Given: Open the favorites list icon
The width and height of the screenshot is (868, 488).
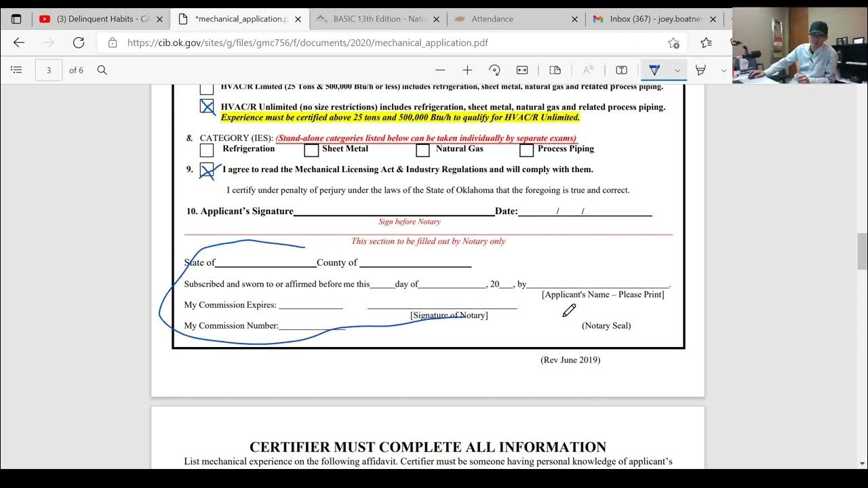Looking at the screenshot, I should [706, 43].
